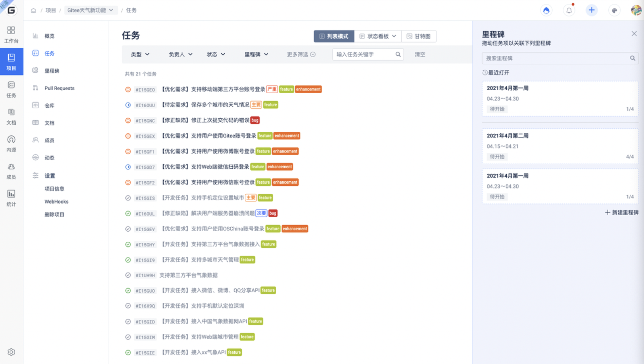Switch to 甘特图 view tab
Screen dimensions: 644x364
coord(419,36)
